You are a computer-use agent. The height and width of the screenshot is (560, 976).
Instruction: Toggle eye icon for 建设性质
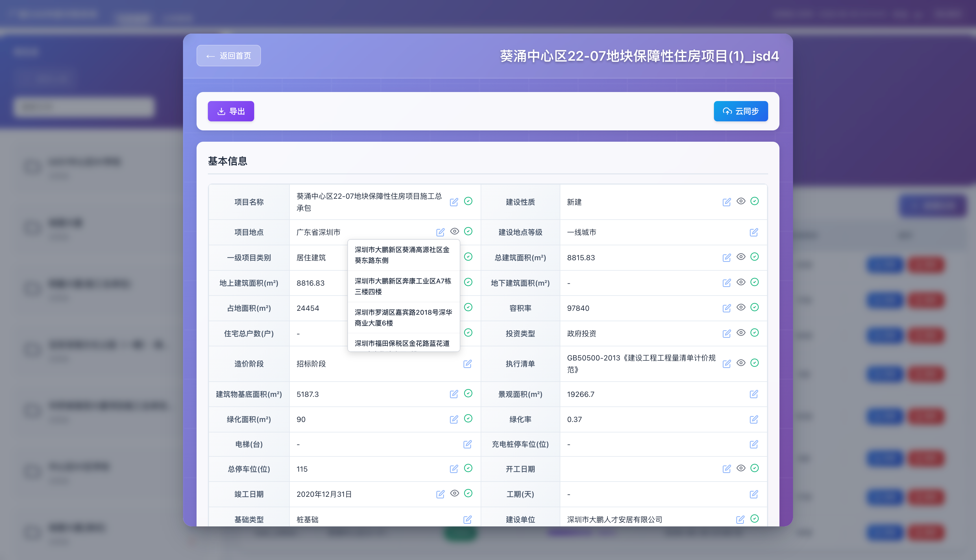coord(741,201)
